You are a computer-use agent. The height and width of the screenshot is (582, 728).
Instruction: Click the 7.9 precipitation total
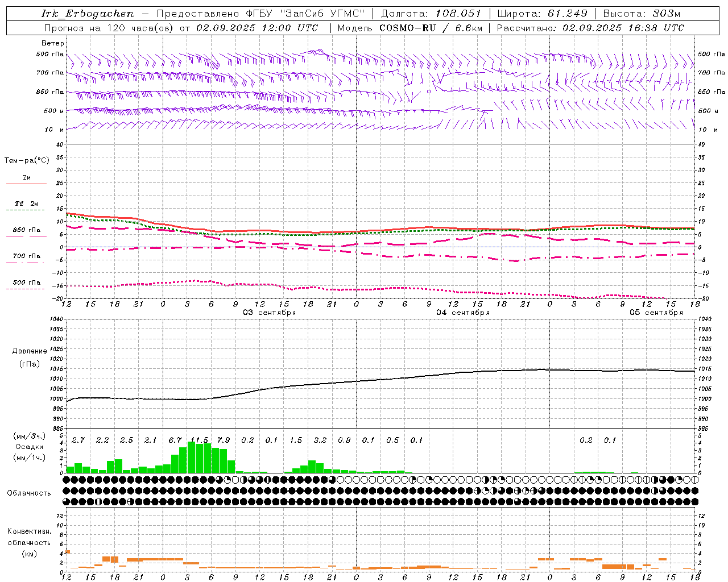(x=224, y=440)
